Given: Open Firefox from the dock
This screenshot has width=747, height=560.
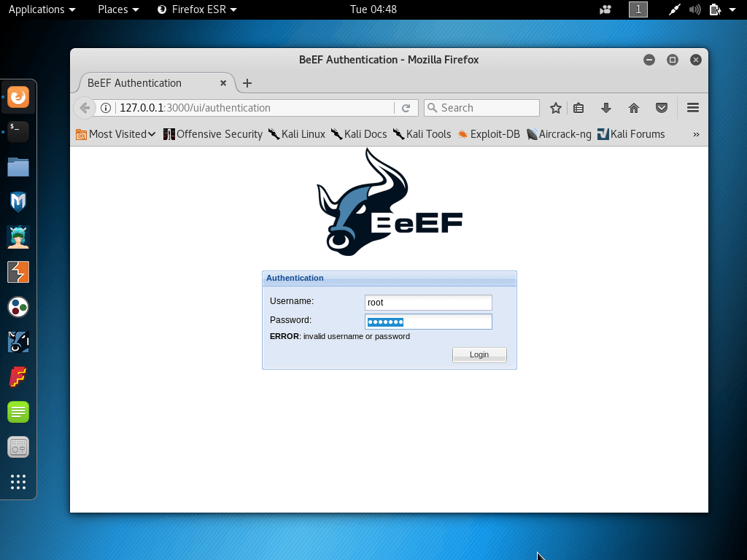Looking at the screenshot, I should (18, 97).
